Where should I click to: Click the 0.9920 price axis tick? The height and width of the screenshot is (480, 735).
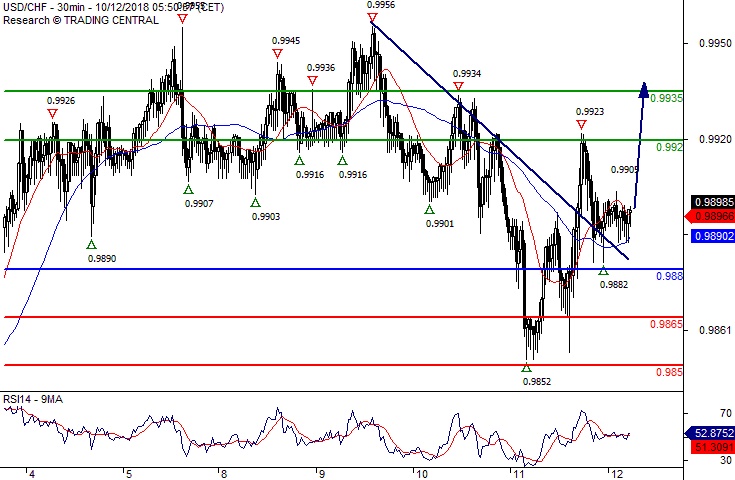point(715,140)
